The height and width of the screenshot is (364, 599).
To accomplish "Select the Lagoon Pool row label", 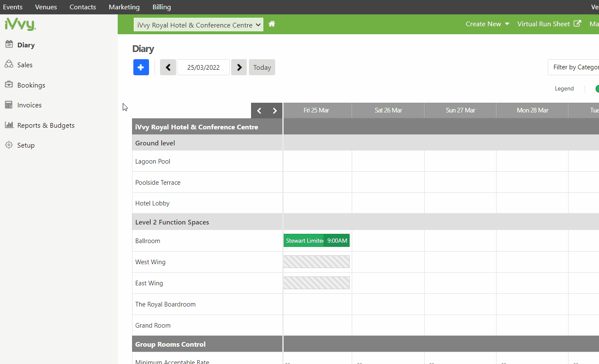I will pos(153,161).
